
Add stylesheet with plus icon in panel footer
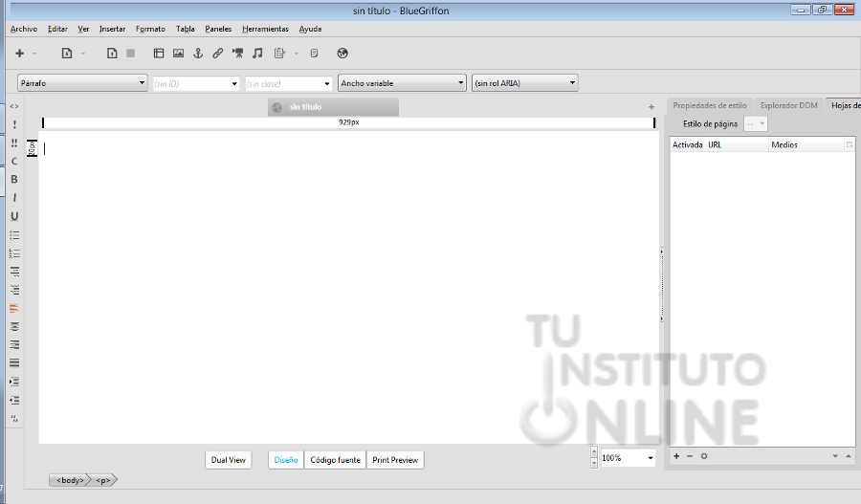click(676, 456)
